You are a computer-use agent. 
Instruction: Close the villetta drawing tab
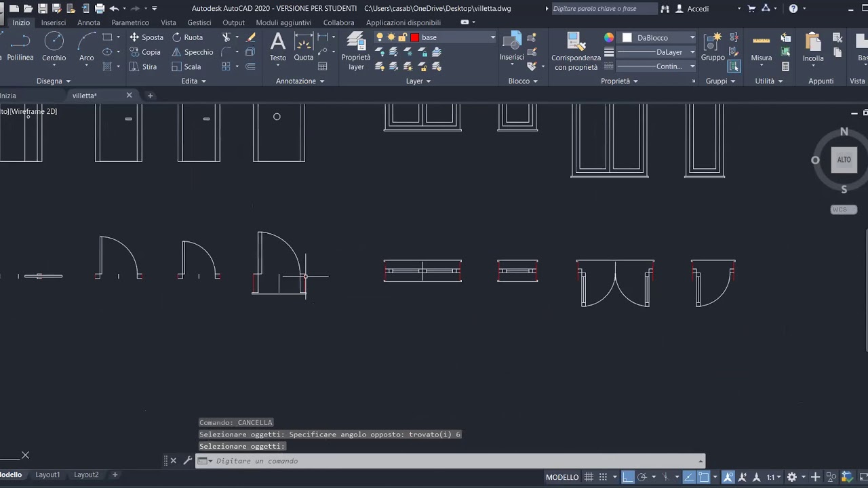[129, 96]
